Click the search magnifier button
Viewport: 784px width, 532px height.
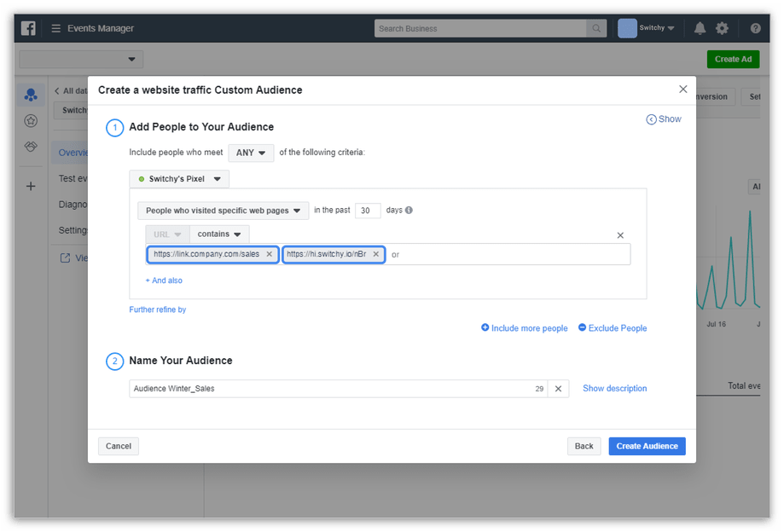pyautogui.click(x=597, y=28)
